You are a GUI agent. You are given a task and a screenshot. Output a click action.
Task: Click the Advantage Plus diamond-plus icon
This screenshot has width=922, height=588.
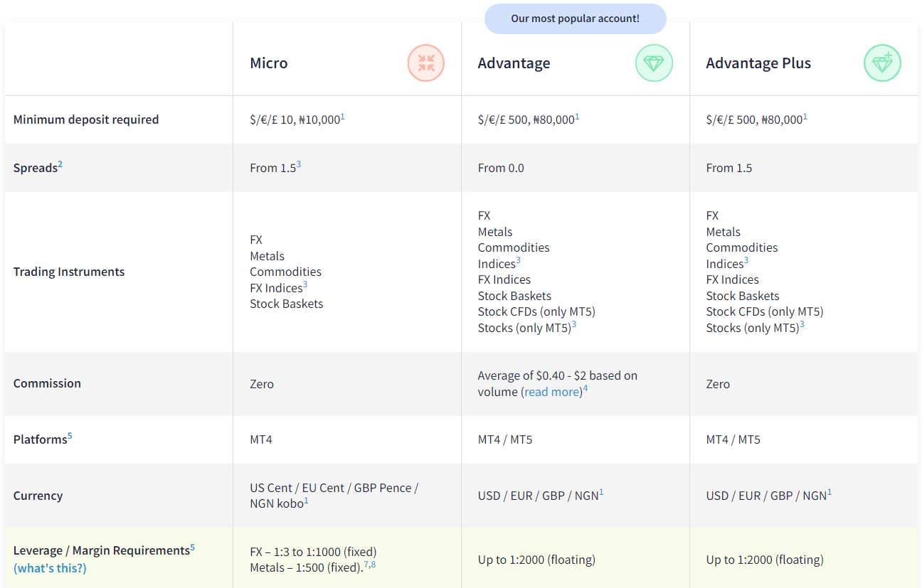tap(882, 63)
